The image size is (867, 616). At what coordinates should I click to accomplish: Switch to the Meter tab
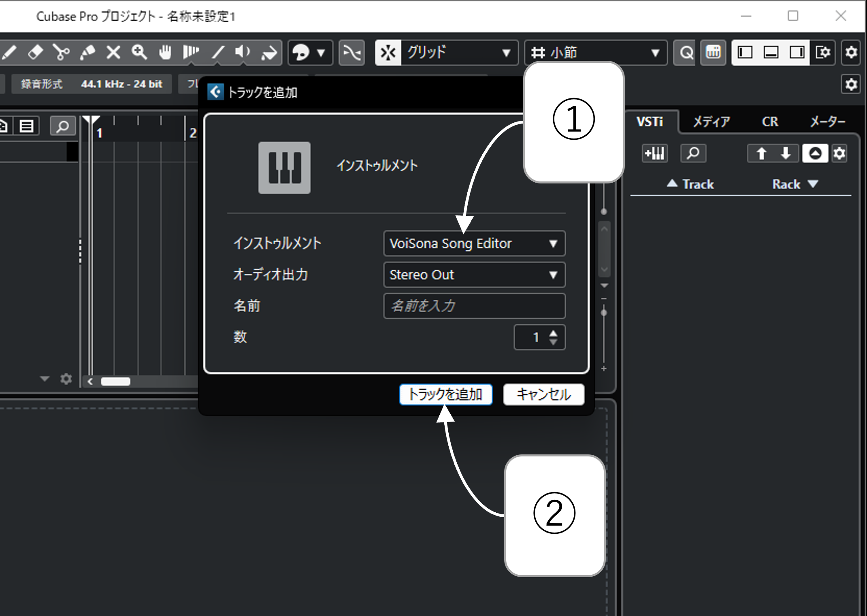point(827,121)
